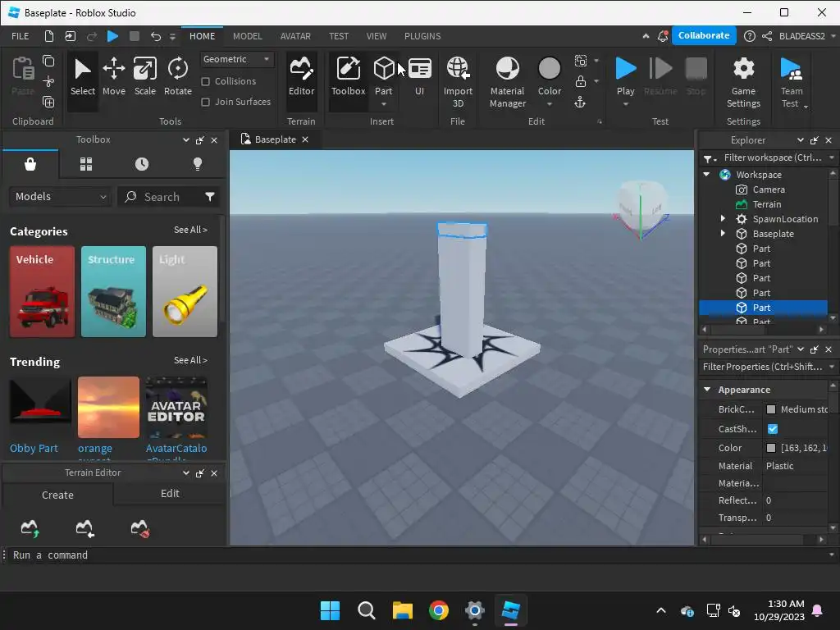This screenshot has width=840, height=630.
Task: Switch to the TEST ribbon tab
Action: click(339, 36)
